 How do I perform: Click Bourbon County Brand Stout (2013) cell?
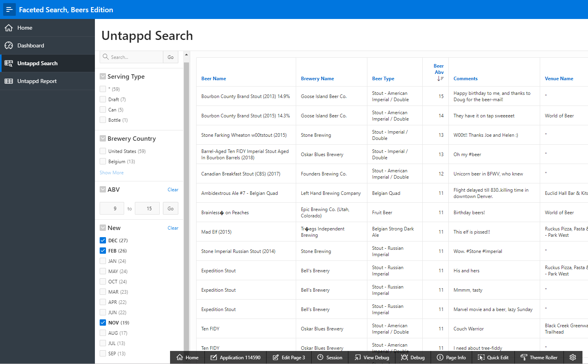coord(246,96)
